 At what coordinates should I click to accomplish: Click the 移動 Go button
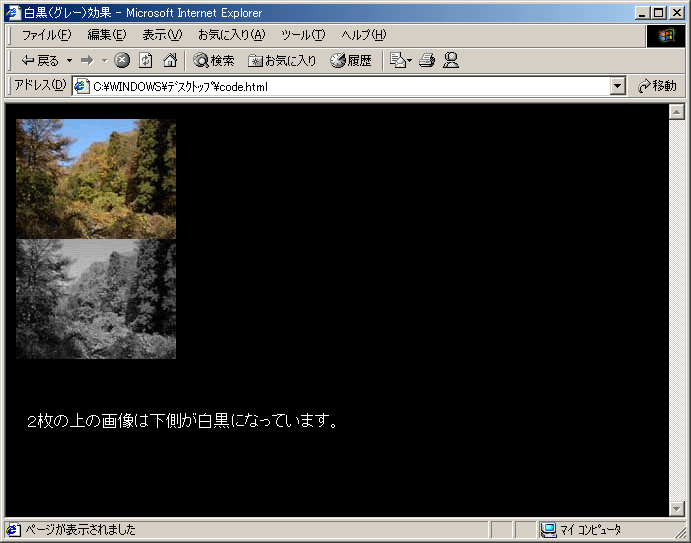[x=657, y=86]
